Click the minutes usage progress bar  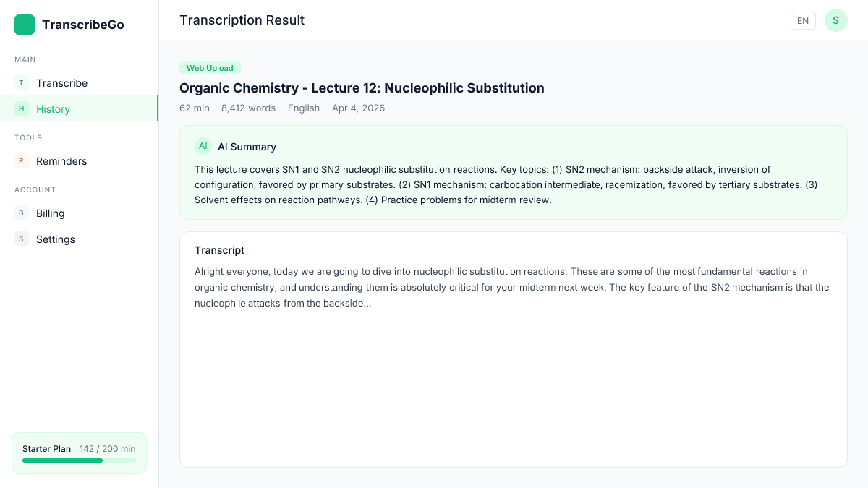pos(79,461)
